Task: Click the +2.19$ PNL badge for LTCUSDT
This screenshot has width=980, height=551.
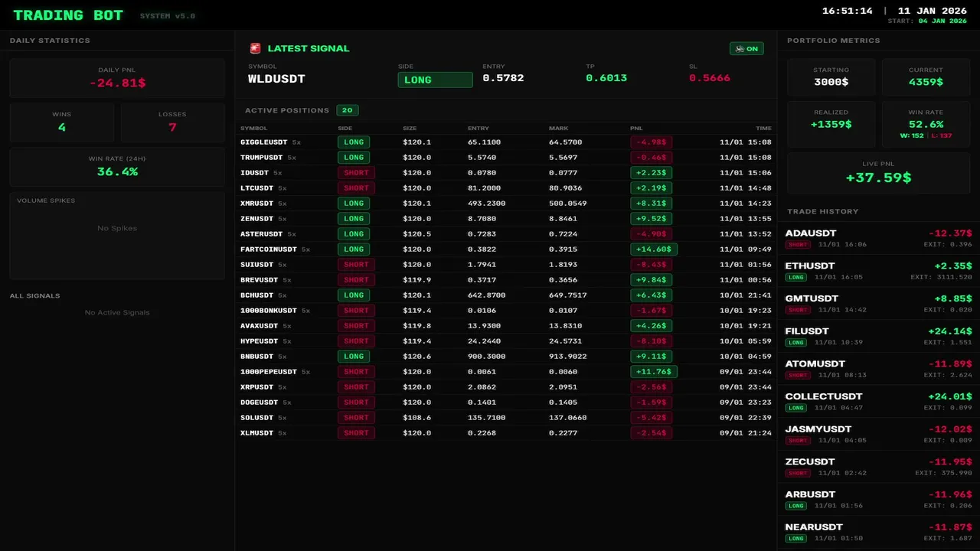Action: pos(651,188)
